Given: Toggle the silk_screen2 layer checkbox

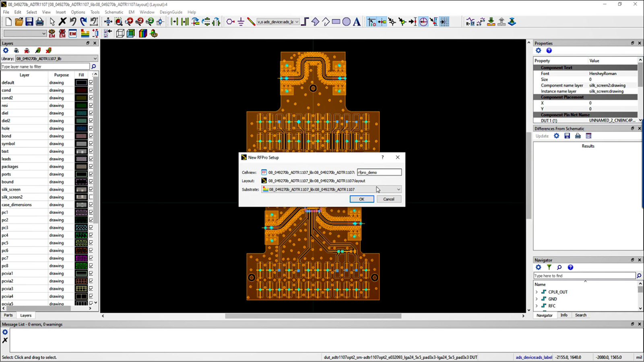Looking at the screenshot, I should coord(91,197).
